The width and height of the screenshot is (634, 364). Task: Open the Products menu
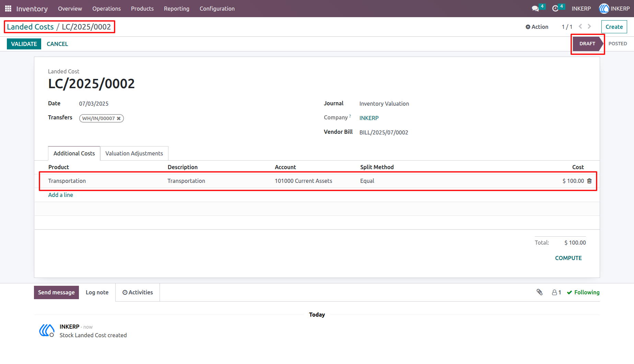pos(142,9)
